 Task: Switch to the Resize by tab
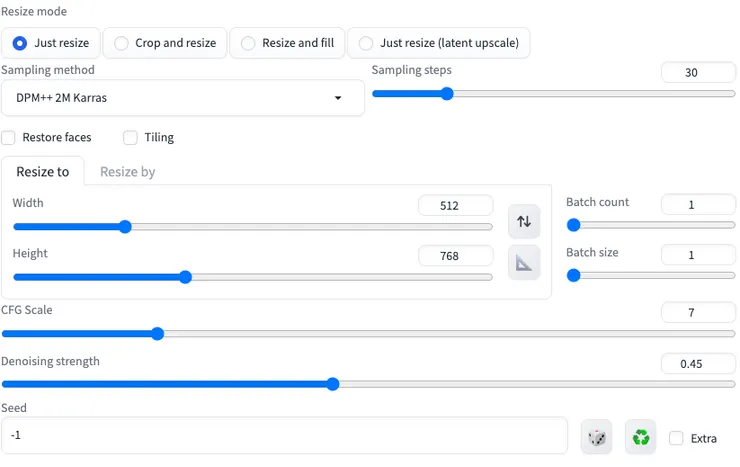click(x=127, y=172)
